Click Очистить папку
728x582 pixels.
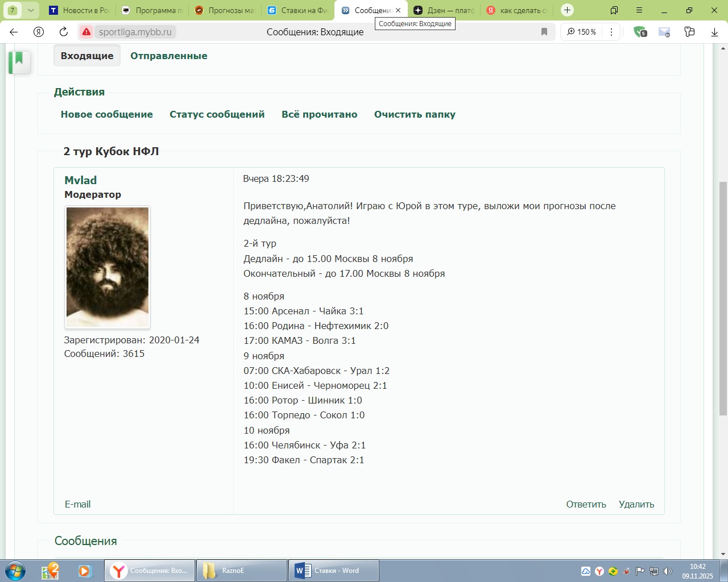click(415, 114)
